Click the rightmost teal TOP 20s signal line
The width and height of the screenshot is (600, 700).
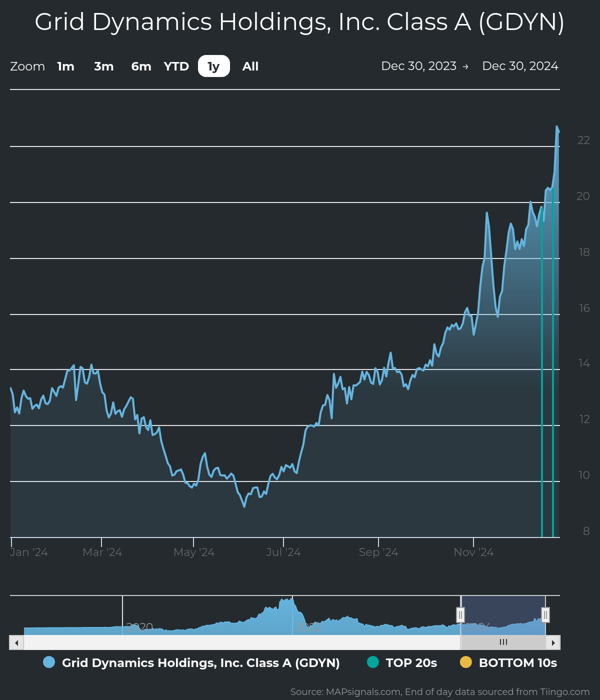coord(552,362)
